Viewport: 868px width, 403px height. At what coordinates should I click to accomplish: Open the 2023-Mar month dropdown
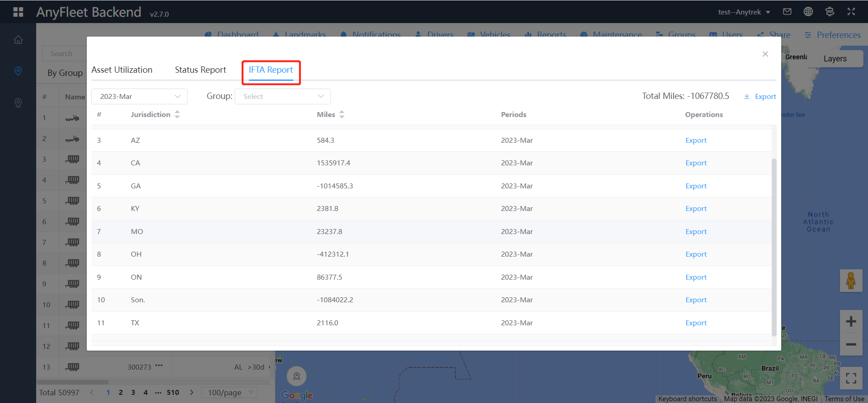tap(139, 96)
